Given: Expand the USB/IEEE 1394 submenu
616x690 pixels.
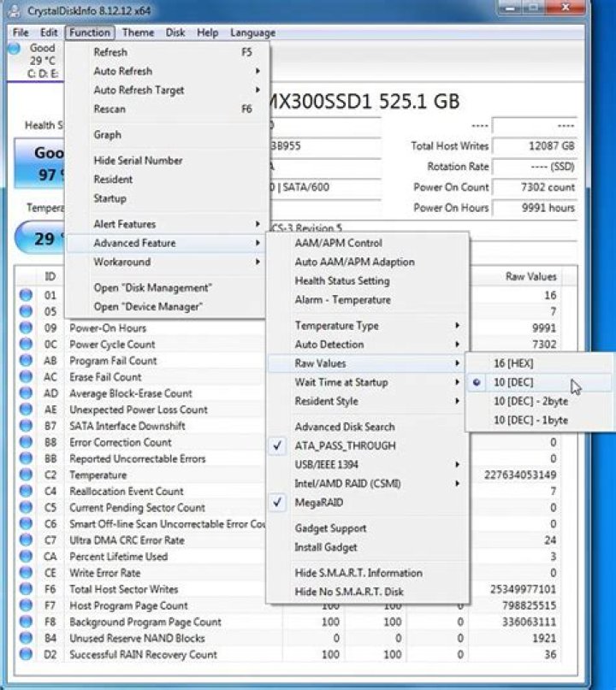Looking at the screenshot, I should click(368, 464).
